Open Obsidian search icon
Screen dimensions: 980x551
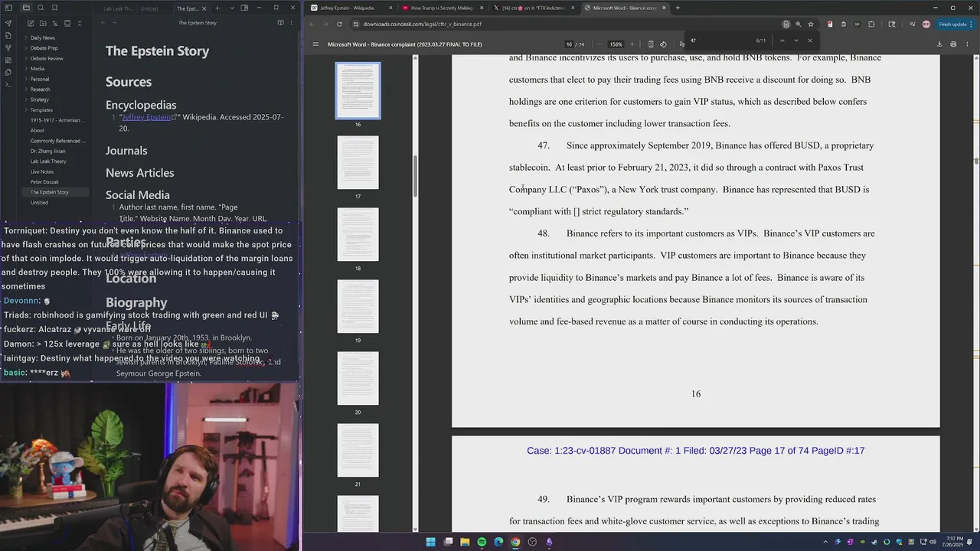point(41,8)
